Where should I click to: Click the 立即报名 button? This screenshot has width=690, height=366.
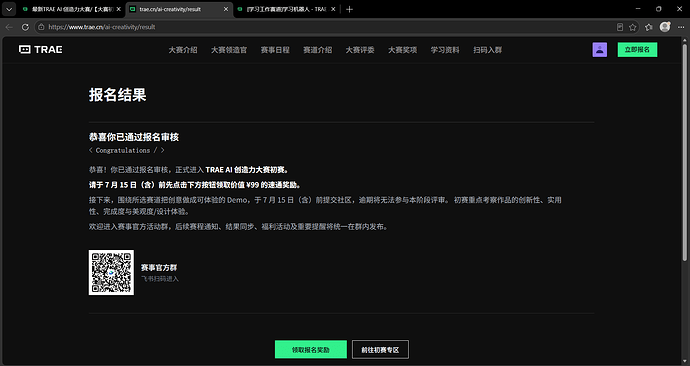pyautogui.click(x=637, y=50)
